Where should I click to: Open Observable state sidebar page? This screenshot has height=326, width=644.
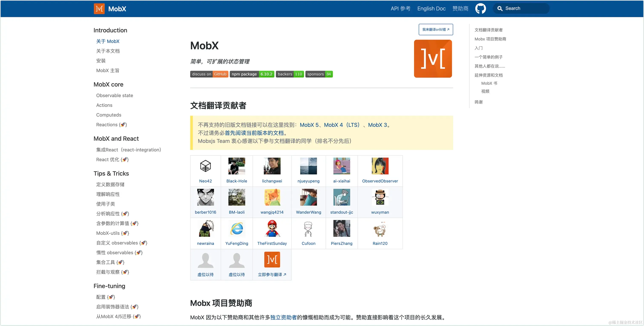pyautogui.click(x=115, y=95)
